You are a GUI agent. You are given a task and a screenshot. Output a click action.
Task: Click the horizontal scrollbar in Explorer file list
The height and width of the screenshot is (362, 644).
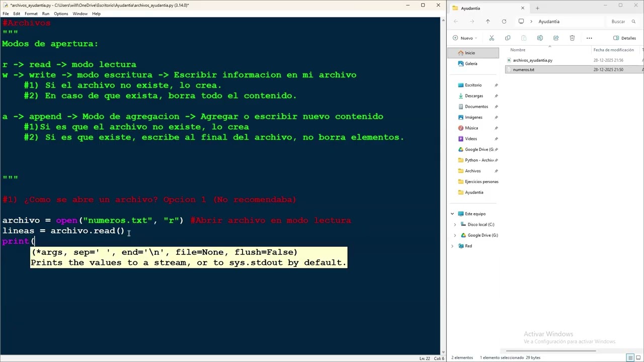(x=551, y=351)
